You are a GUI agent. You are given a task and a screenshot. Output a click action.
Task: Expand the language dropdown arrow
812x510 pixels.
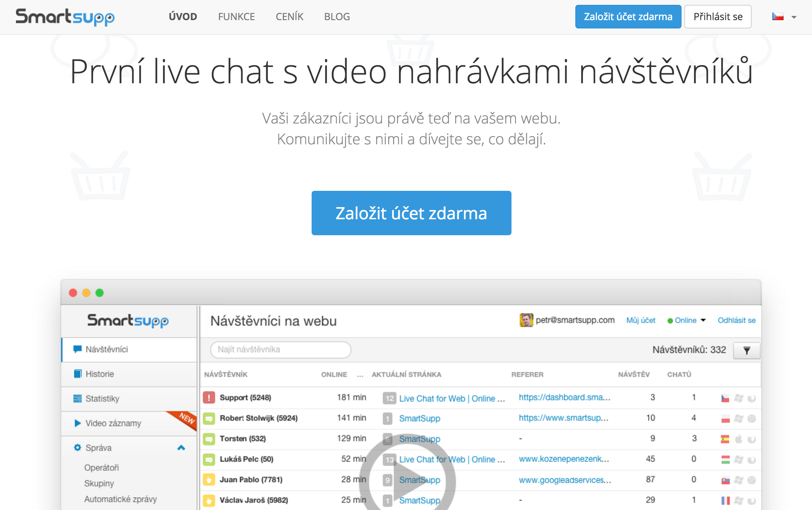794,17
